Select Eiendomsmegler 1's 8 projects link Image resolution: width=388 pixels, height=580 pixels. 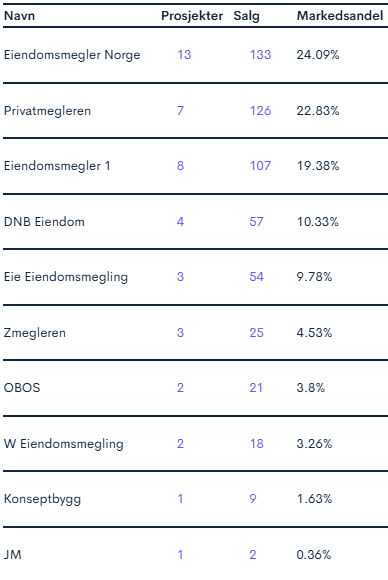tap(180, 166)
